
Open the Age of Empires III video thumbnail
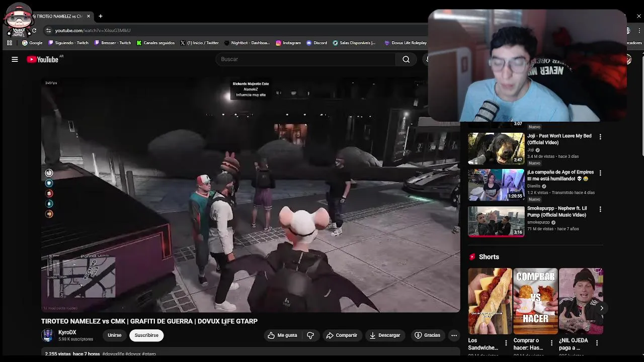pyautogui.click(x=496, y=185)
